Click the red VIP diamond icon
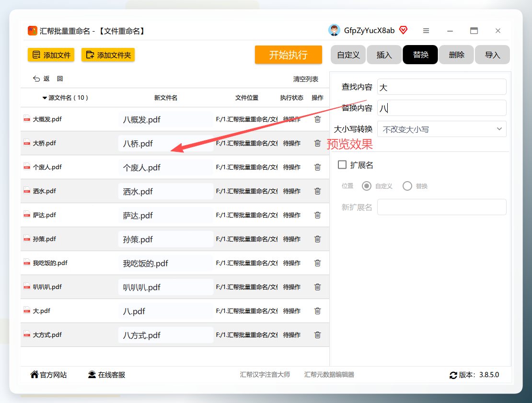Image resolution: width=532 pixels, height=403 pixels. tap(404, 30)
